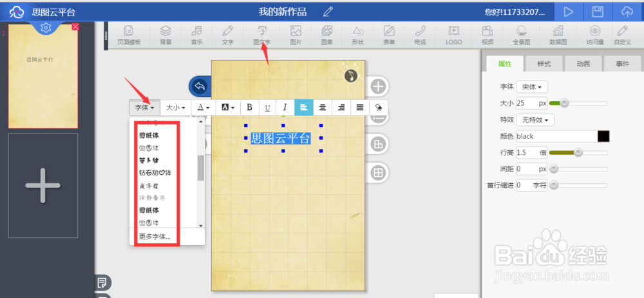Open the 自定义 custom tool

click(x=623, y=35)
